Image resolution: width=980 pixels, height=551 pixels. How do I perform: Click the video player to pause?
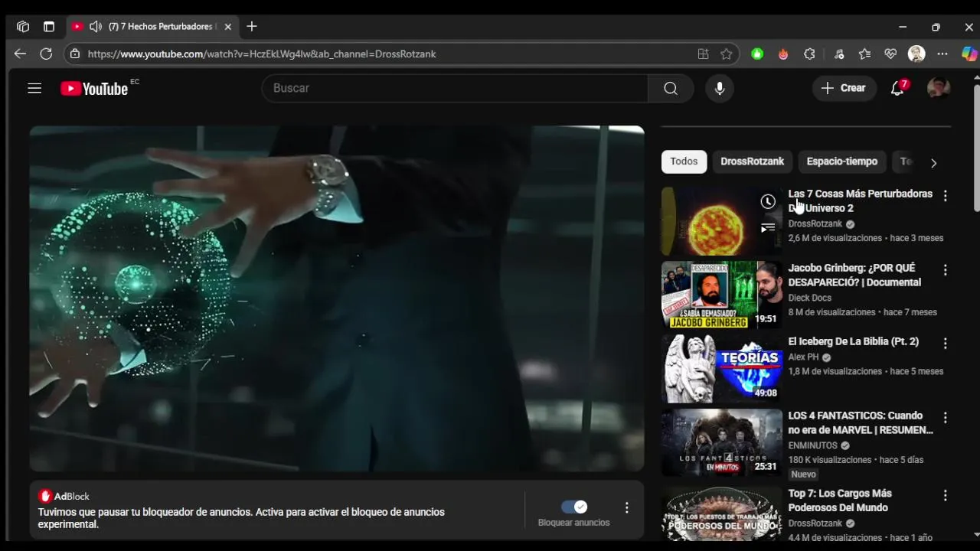(337, 298)
